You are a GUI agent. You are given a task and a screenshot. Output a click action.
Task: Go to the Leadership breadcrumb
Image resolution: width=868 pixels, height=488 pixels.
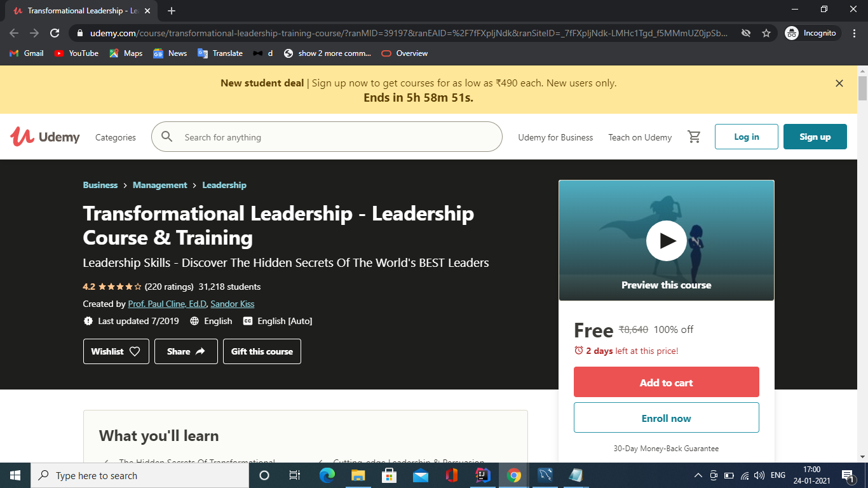pyautogui.click(x=224, y=185)
